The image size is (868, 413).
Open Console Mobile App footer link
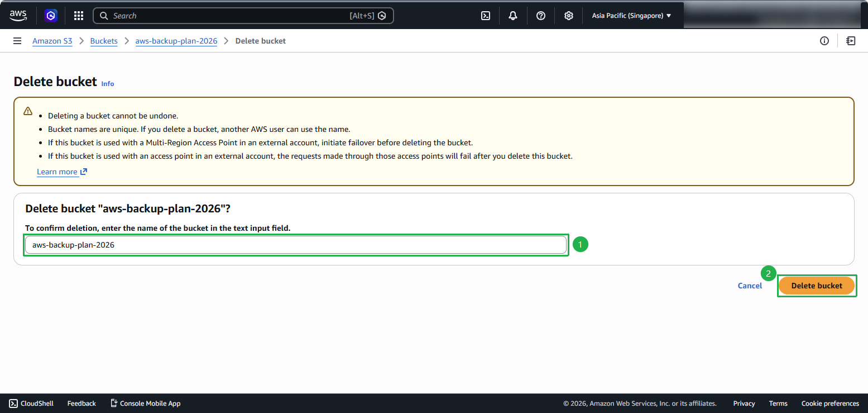pos(145,403)
